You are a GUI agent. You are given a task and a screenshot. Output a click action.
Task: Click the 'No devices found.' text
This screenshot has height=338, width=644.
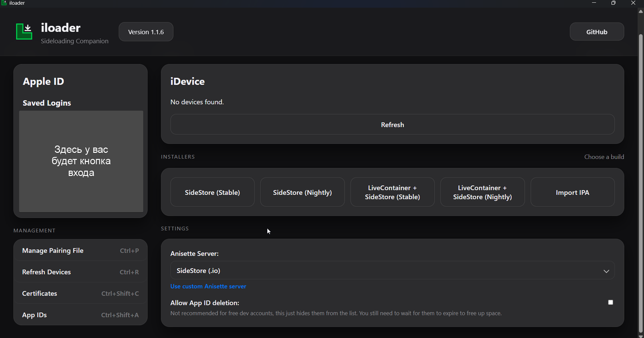197,102
